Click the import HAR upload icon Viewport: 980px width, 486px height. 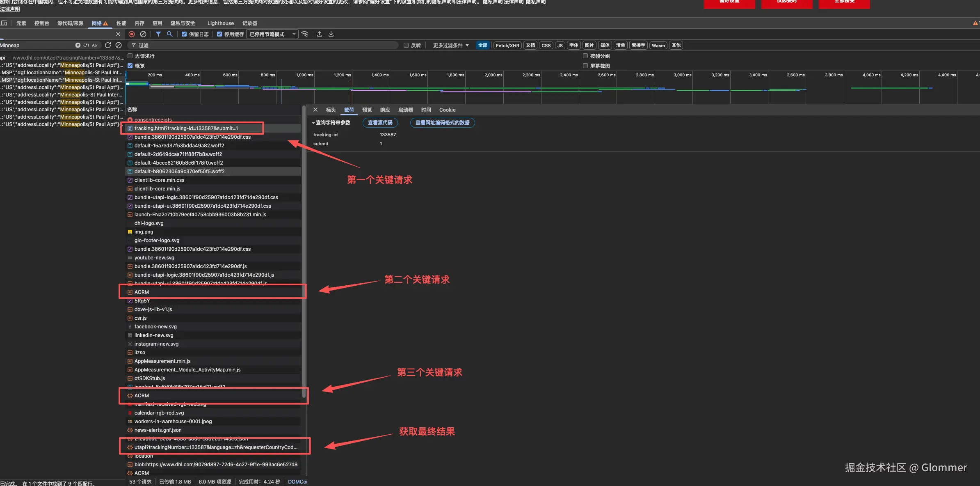coord(320,34)
